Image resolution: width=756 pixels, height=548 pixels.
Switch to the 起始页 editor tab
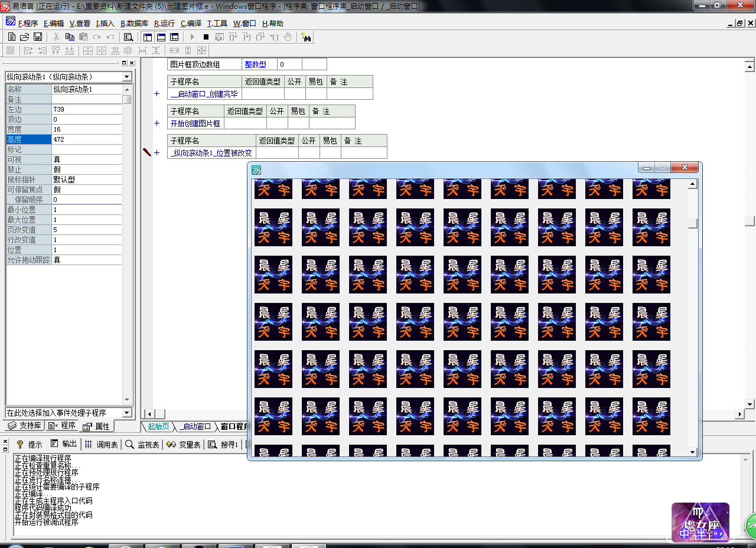(x=158, y=426)
